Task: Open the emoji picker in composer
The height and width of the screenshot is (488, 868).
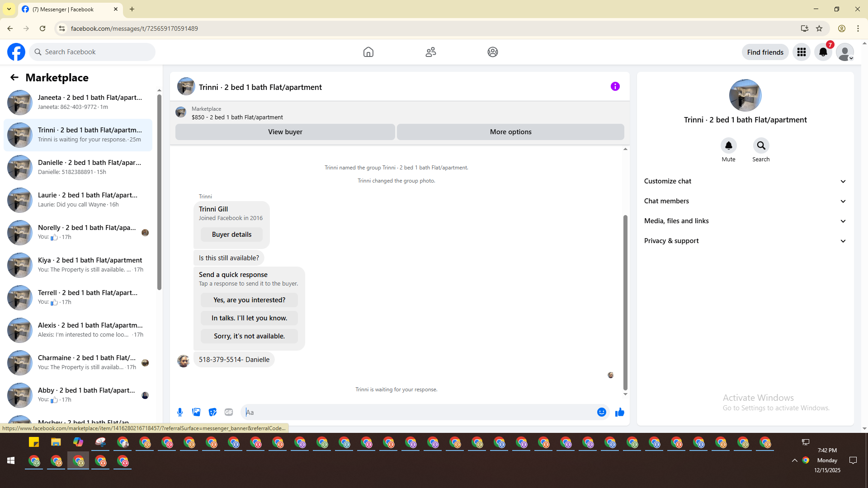Action: pyautogui.click(x=601, y=412)
